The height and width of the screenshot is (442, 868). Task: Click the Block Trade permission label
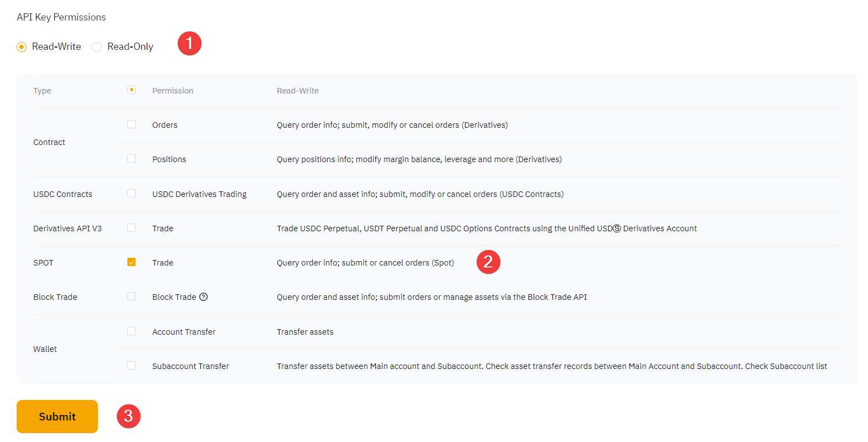pos(174,297)
